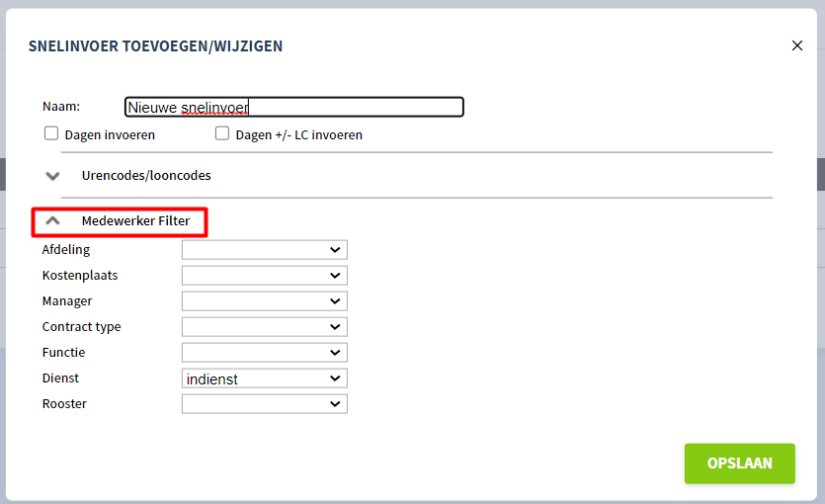This screenshot has width=825, height=504.
Task: Open the Functie dropdown
Action: pos(265,353)
